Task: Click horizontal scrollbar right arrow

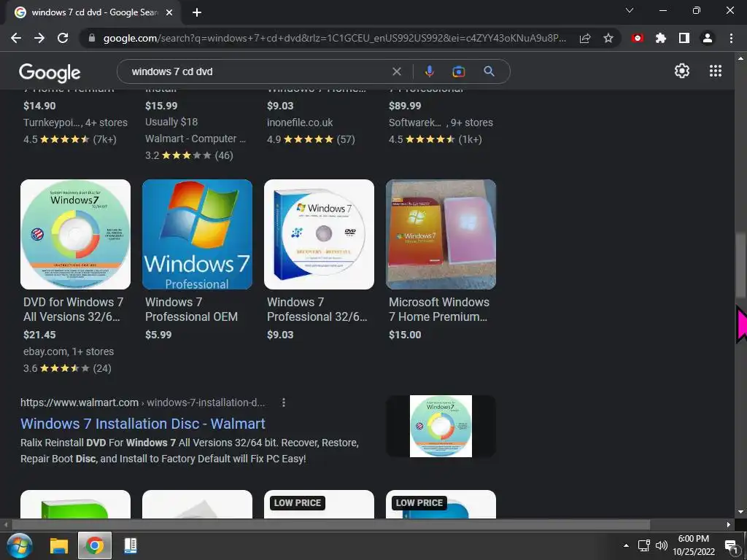Action: [729, 525]
